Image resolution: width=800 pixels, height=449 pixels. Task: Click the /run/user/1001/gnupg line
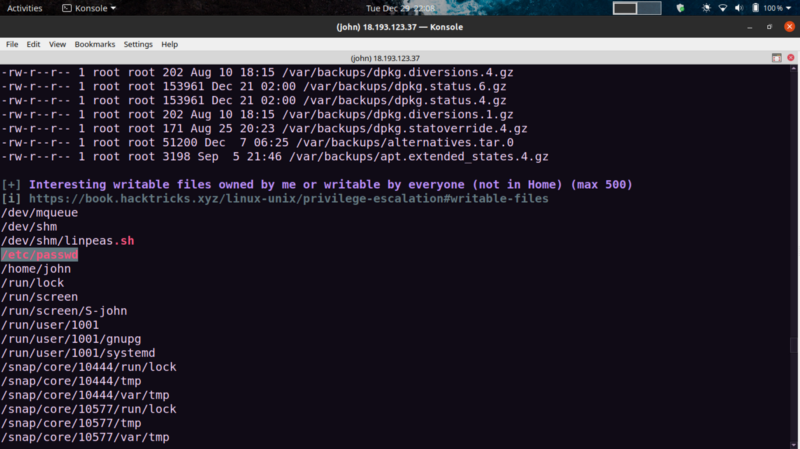tap(71, 339)
